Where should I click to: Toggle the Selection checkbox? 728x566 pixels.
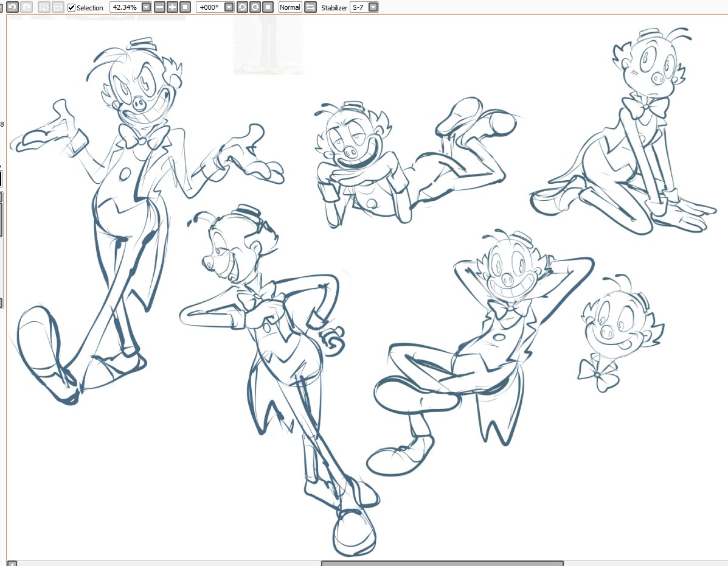[x=71, y=7]
